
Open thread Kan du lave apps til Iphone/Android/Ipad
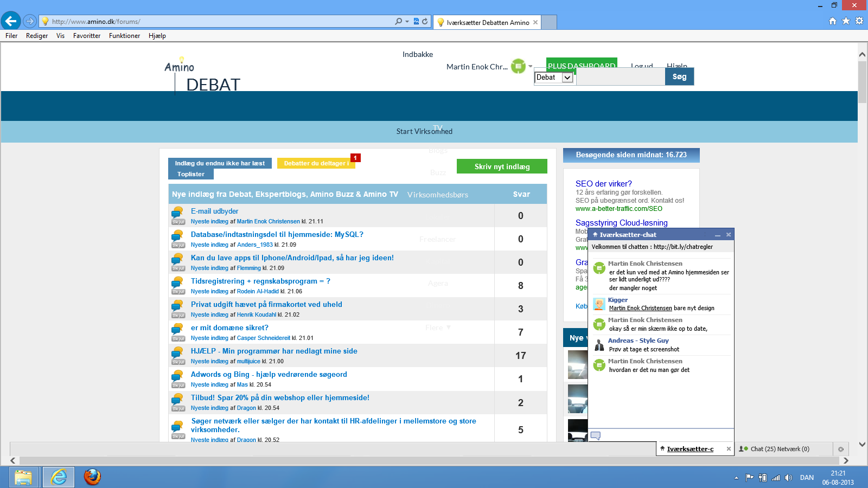click(x=292, y=258)
